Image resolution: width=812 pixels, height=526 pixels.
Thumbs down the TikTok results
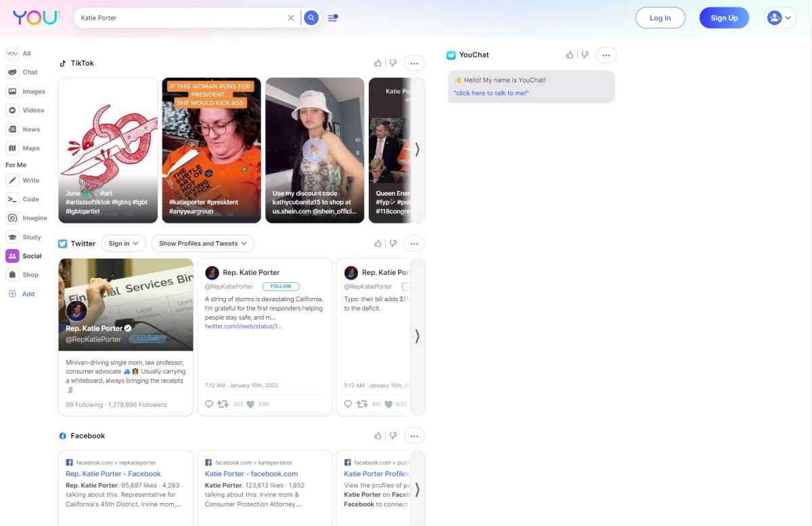point(392,63)
